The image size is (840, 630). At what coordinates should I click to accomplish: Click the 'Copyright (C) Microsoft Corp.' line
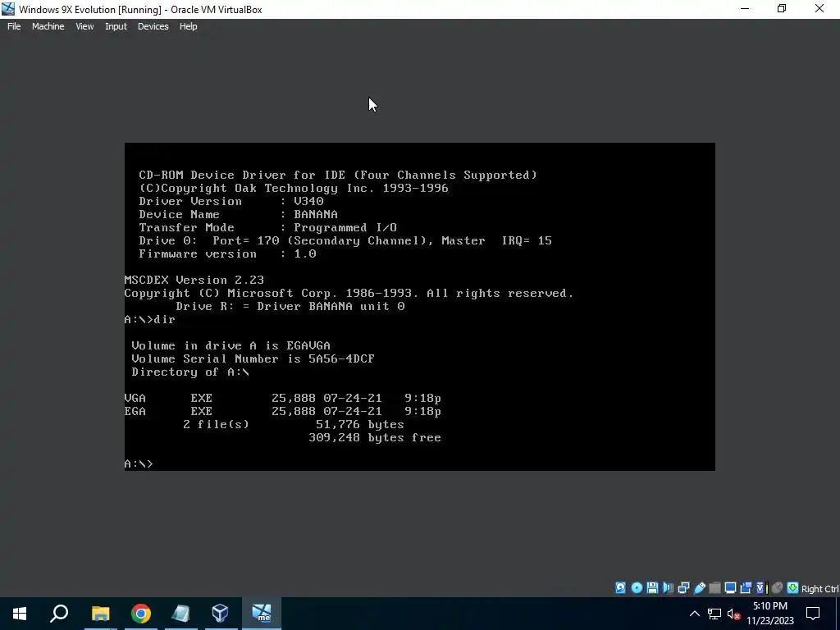coord(349,293)
